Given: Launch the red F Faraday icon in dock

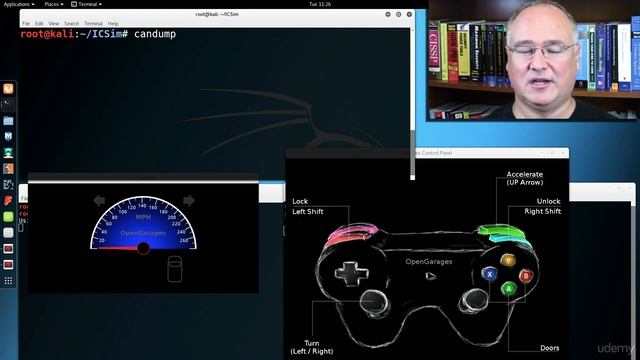Looking at the screenshot, I should coord(8,200).
